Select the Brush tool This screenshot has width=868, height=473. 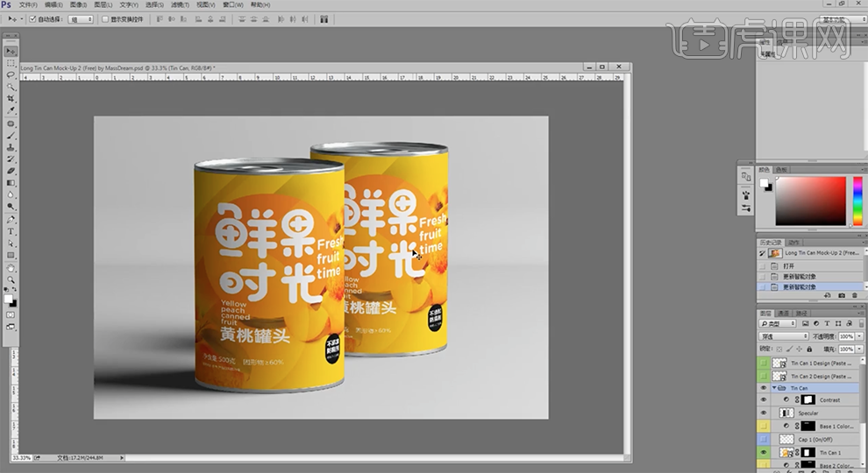(11, 136)
